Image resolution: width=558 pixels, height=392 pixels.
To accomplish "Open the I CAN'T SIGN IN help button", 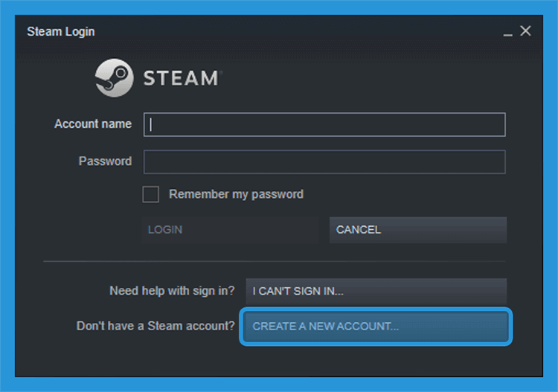I will click(x=376, y=291).
